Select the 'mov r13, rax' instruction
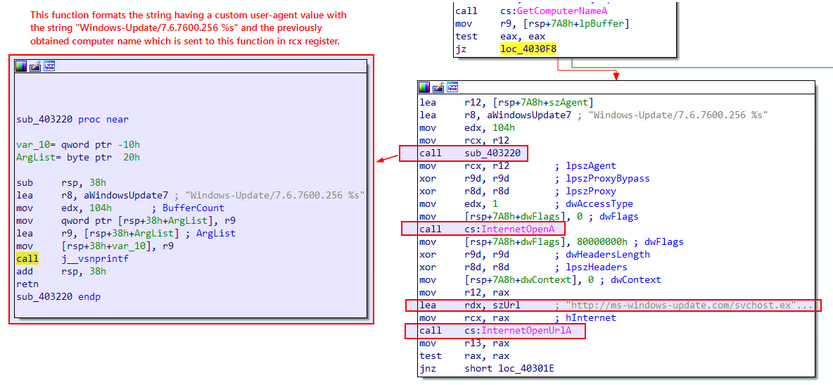 point(464,344)
